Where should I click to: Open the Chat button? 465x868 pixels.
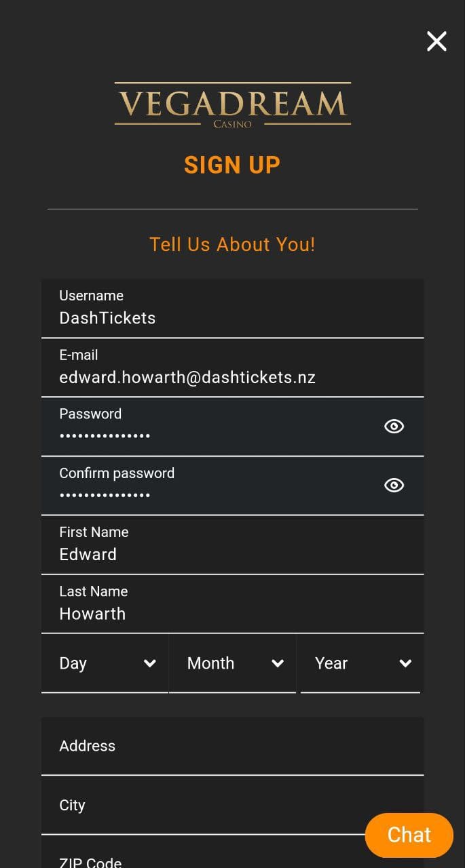[x=409, y=835]
